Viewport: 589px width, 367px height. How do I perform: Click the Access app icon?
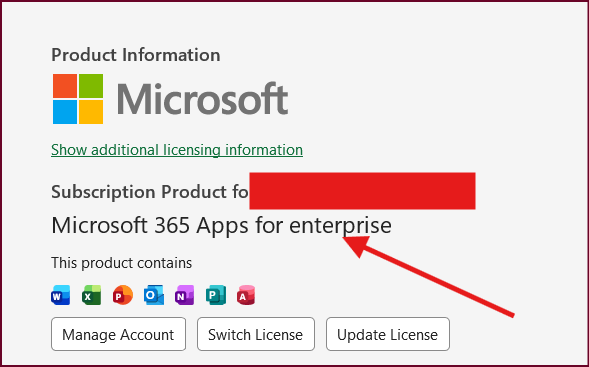click(246, 295)
